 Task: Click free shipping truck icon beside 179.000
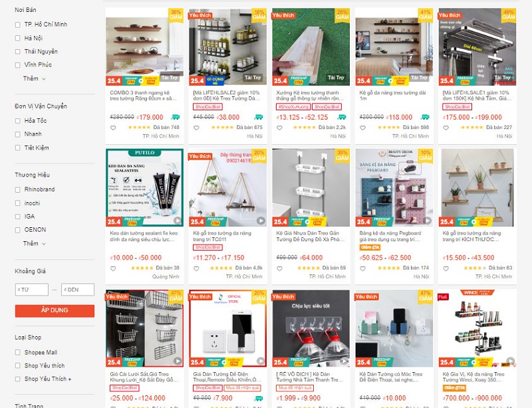(176, 117)
